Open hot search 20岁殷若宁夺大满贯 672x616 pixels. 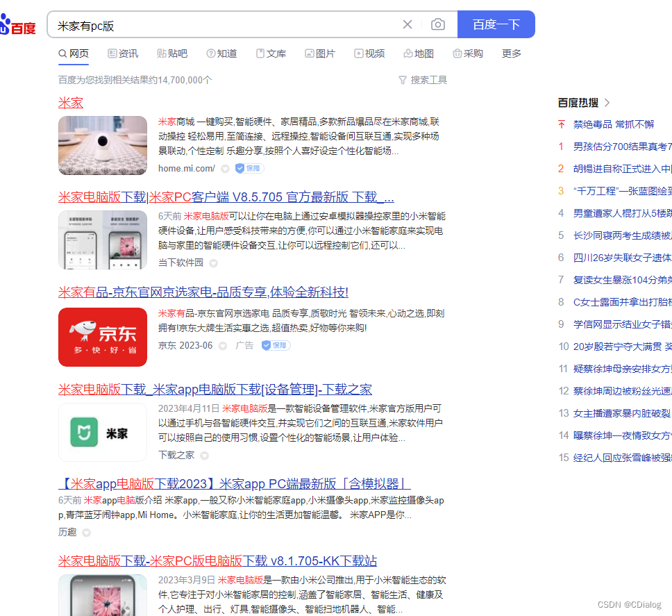(623, 347)
